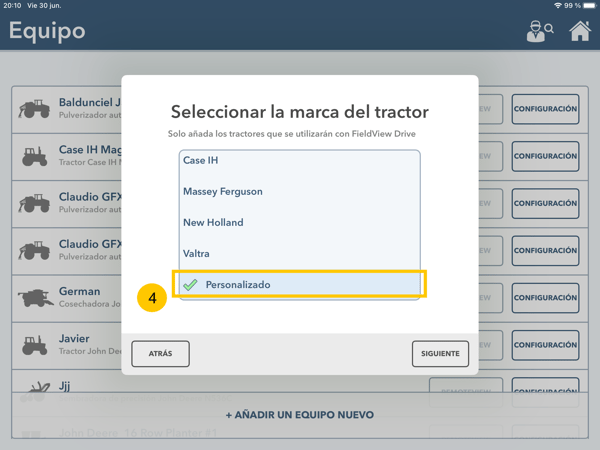Click the Jjj equipment name
Viewport: 600px width, 450px height.
click(64, 386)
